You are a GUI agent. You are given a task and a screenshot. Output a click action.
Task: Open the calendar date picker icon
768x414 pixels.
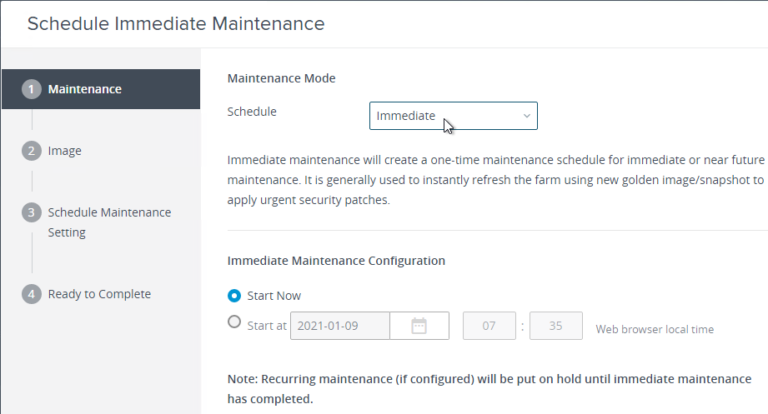click(x=419, y=325)
